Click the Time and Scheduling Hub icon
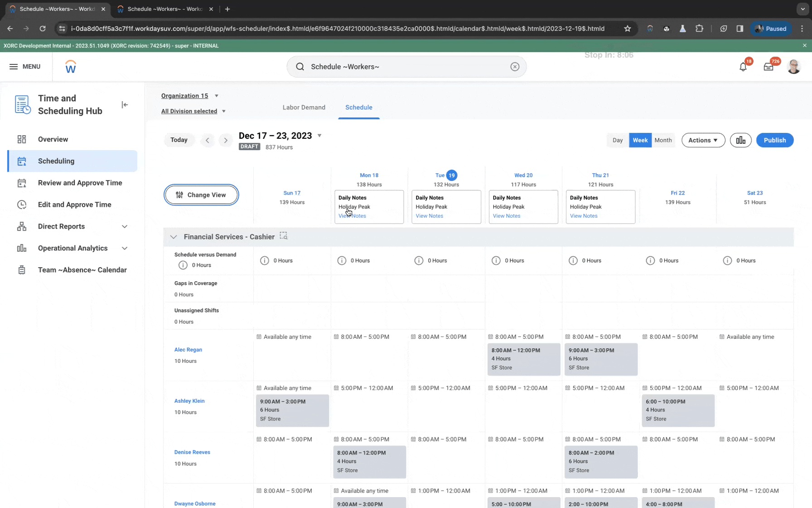 coord(23,105)
